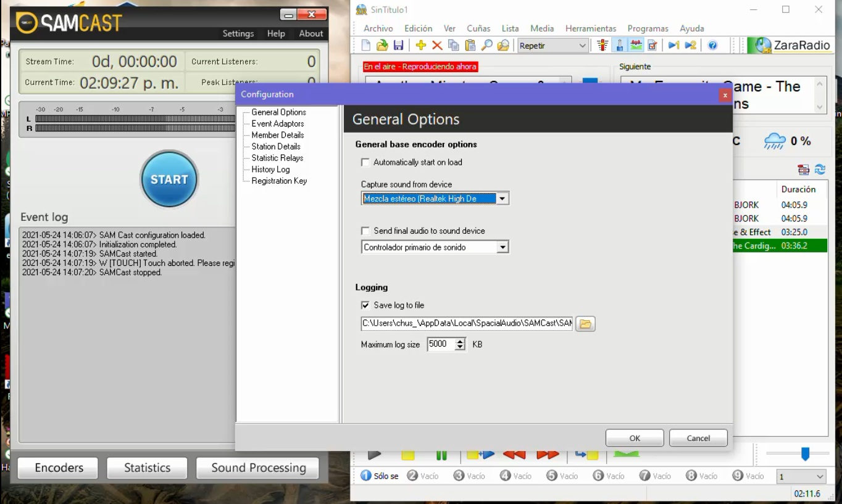
Task: Decrease Maximum log size with down arrow
Action: tap(460, 347)
